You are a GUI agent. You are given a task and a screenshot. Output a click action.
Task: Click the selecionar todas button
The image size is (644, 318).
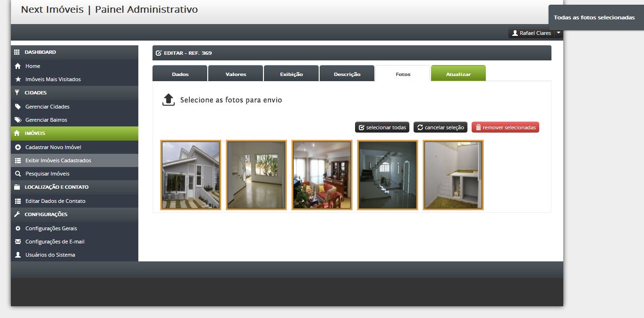coord(382,127)
